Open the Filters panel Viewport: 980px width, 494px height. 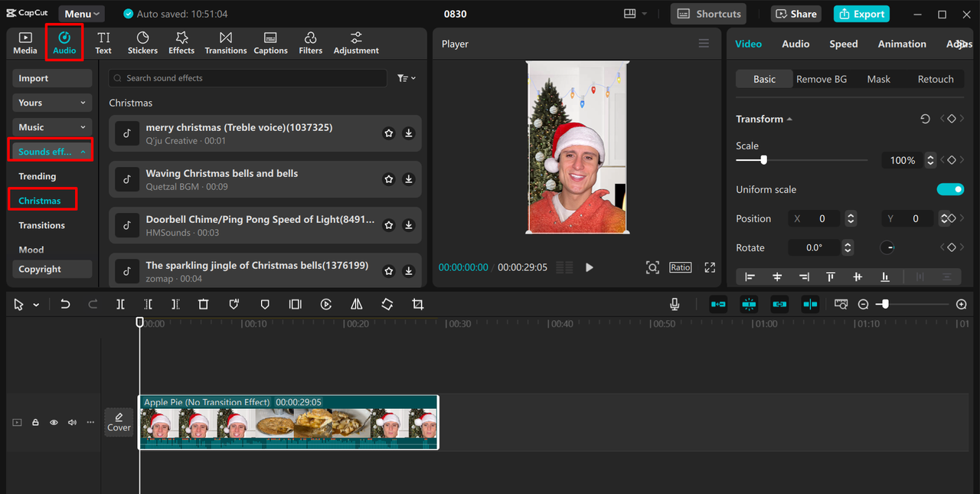pyautogui.click(x=310, y=43)
